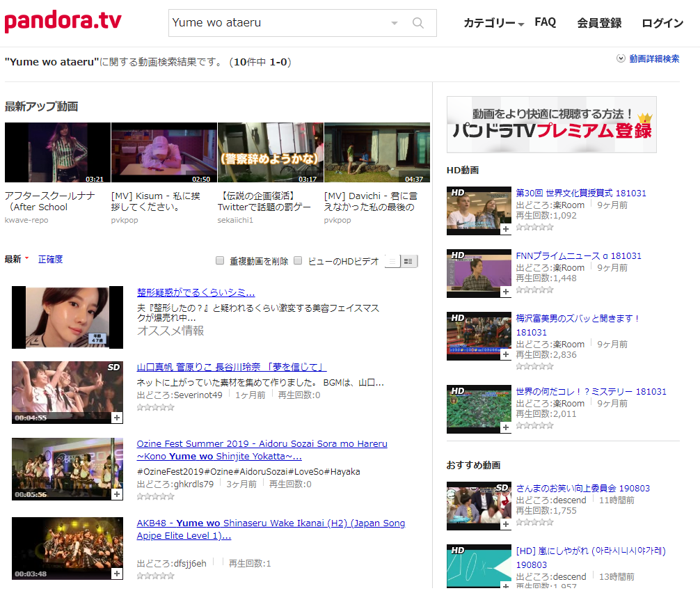Rate the Ozine Fest video stars
The height and width of the screenshot is (600, 700).
155,496
